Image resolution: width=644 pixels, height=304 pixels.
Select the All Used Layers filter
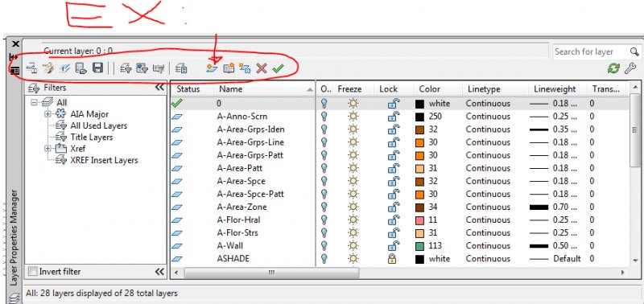tap(98, 126)
